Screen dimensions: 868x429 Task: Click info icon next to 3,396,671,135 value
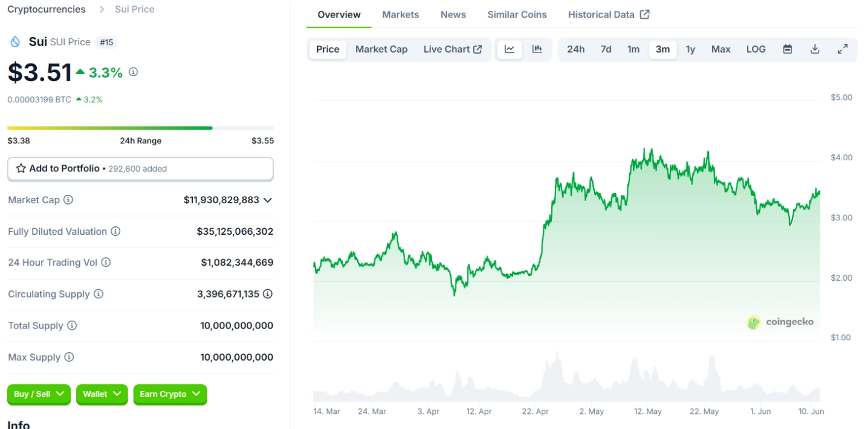click(268, 294)
